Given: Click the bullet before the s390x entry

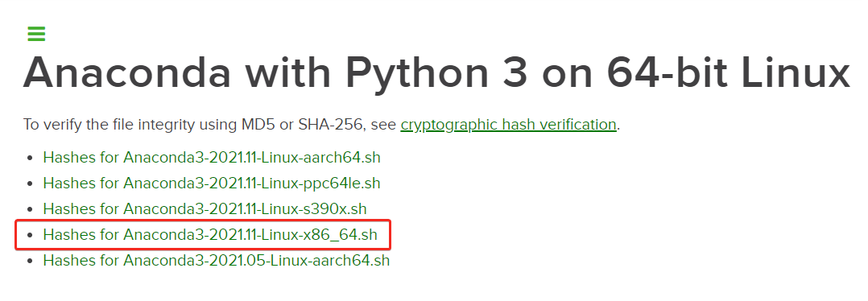Looking at the screenshot, I should click(30, 210).
